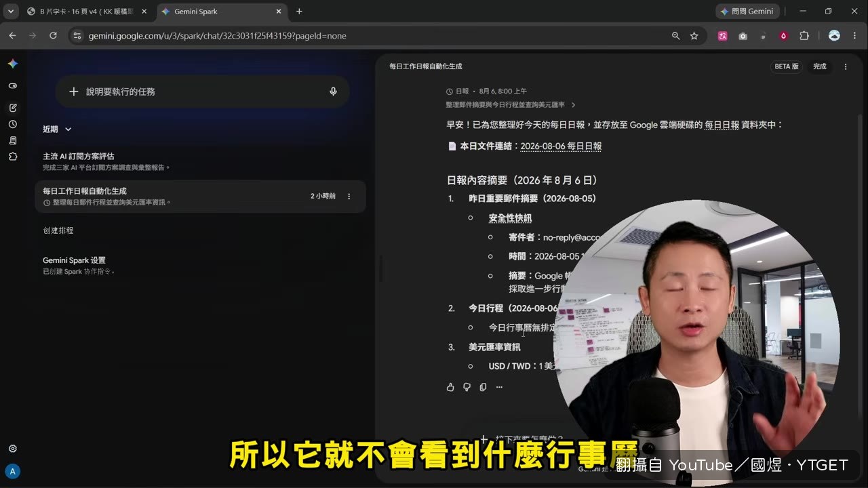This screenshot has height=488, width=868.
Task: Click the address bar URL
Action: click(x=217, y=36)
